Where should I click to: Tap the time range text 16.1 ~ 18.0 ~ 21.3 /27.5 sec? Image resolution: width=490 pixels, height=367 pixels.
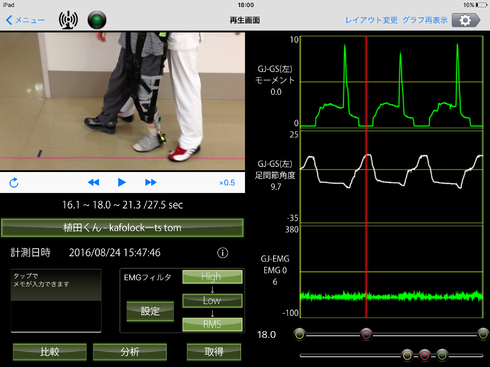tap(122, 205)
